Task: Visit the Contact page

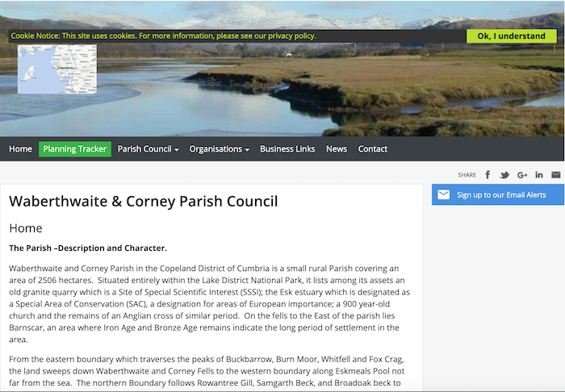Action: point(373,149)
